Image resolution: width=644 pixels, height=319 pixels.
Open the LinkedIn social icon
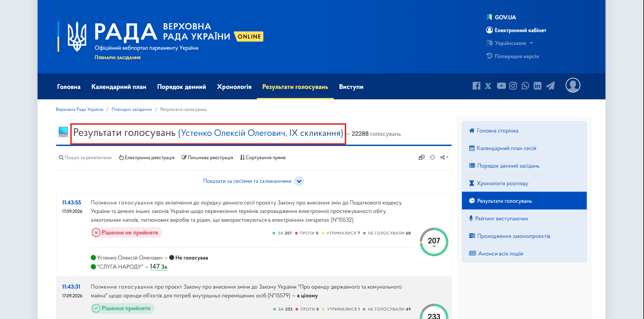click(x=538, y=86)
